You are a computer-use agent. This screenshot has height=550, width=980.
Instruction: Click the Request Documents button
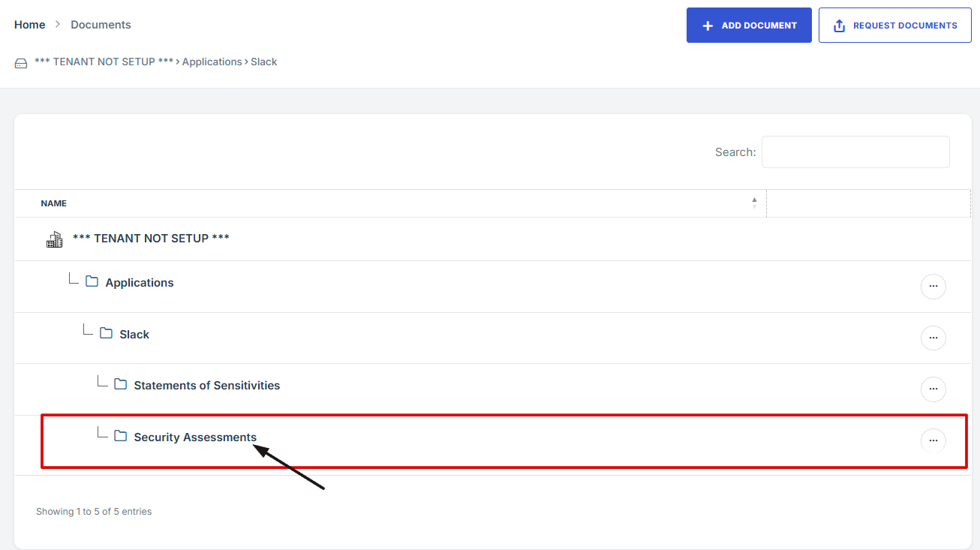pos(894,26)
